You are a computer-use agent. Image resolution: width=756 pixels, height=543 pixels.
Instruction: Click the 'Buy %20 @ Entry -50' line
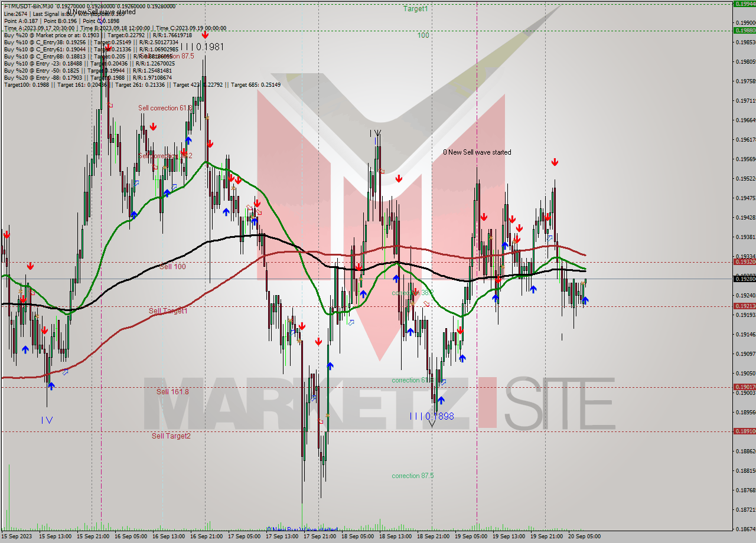88,70
